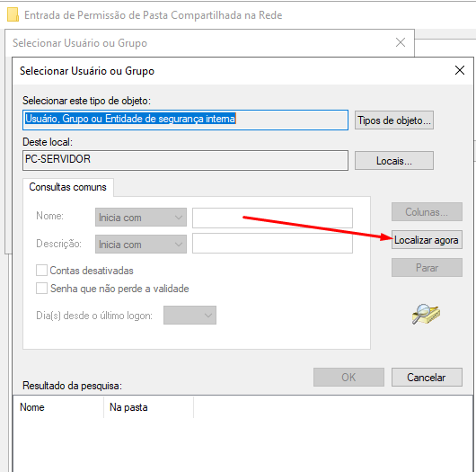This screenshot has height=472, width=476.
Task: Click the Localizar agora button
Action: tap(427, 240)
